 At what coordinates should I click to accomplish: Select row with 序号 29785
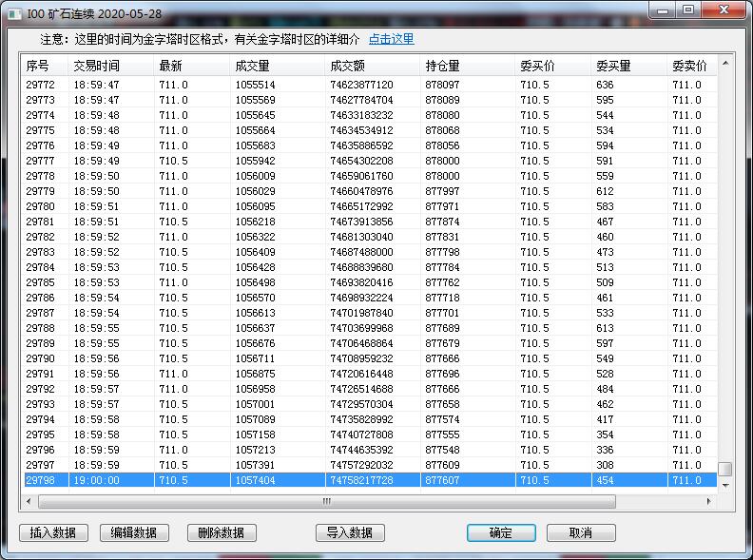(370, 282)
